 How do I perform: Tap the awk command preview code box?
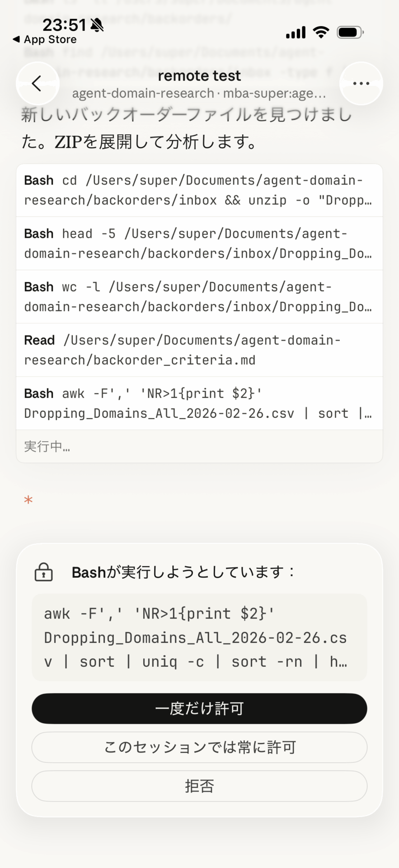199,637
